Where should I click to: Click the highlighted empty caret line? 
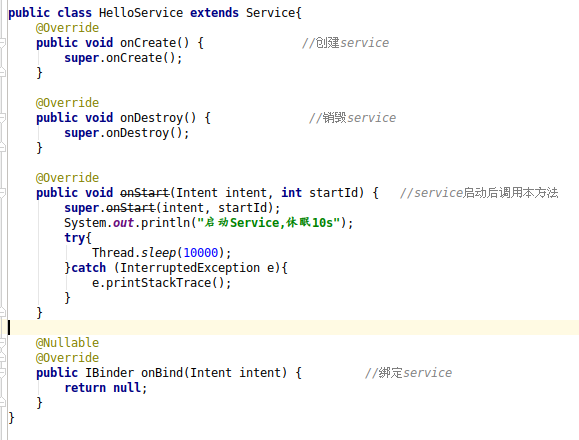coord(294,328)
